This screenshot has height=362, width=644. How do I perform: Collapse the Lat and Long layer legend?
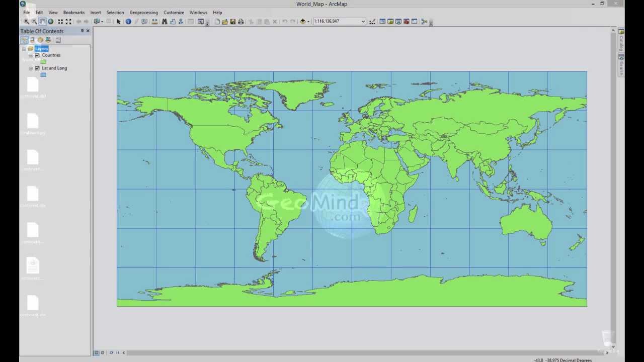click(31, 68)
